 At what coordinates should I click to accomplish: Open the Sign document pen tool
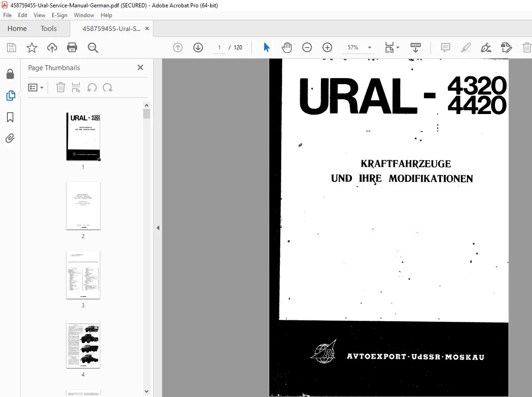point(486,48)
